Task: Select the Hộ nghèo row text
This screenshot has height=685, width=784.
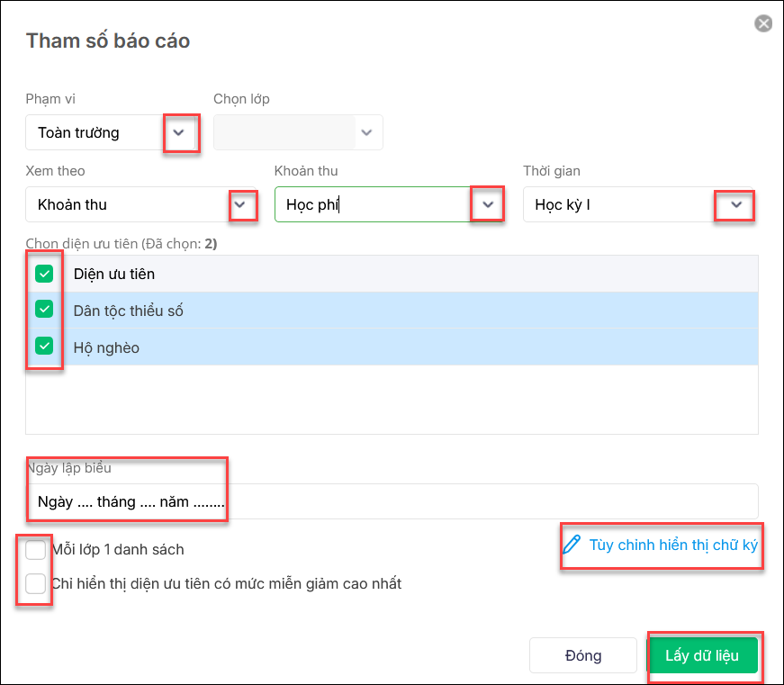Action: tap(106, 347)
